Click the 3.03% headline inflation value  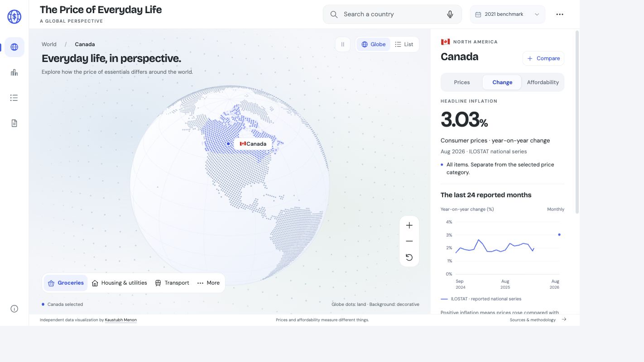(464, 120)
